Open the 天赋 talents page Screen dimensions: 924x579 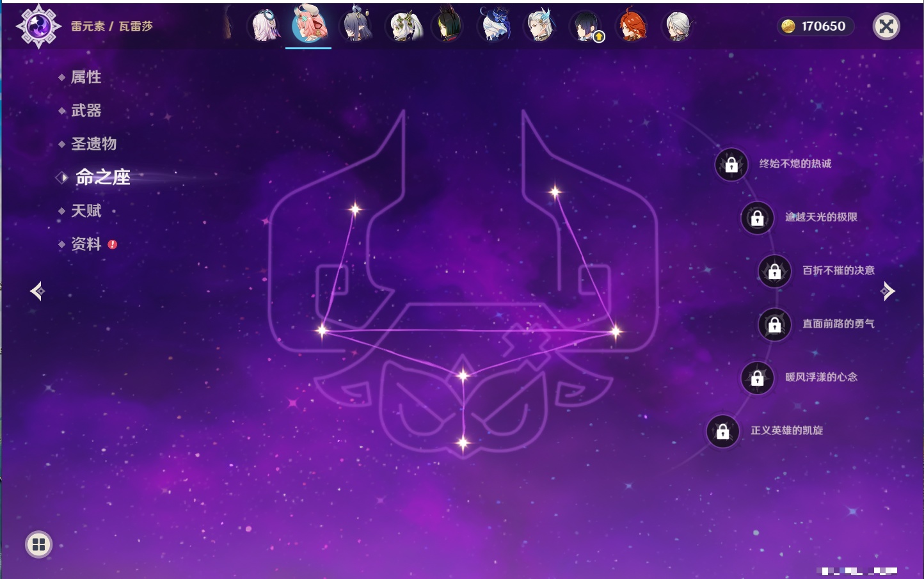tap(86, 210)
